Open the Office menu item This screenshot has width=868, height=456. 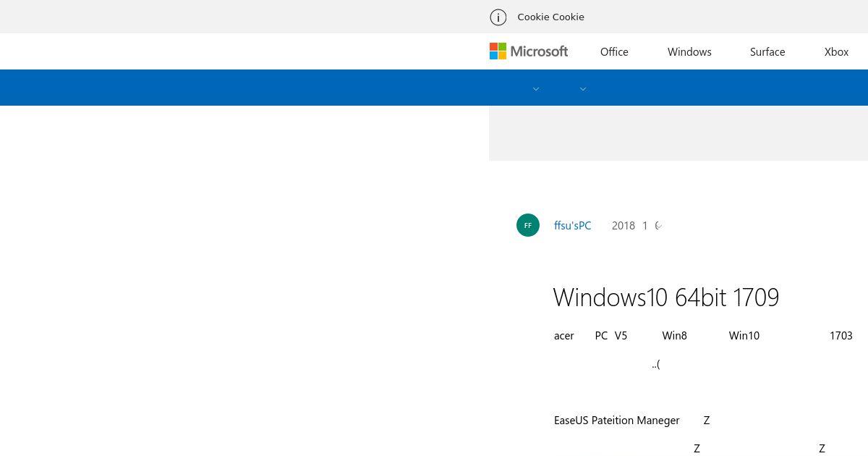click(x=614, y=51)
